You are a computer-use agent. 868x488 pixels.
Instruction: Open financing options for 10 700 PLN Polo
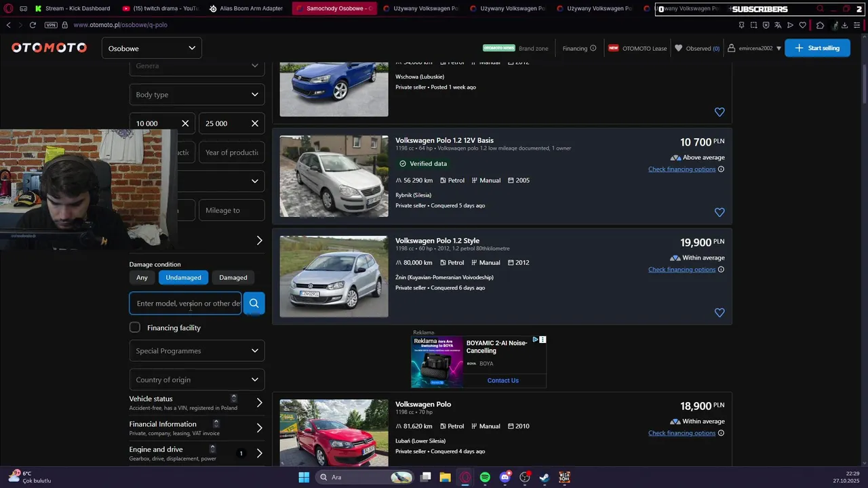click(682, 169)
